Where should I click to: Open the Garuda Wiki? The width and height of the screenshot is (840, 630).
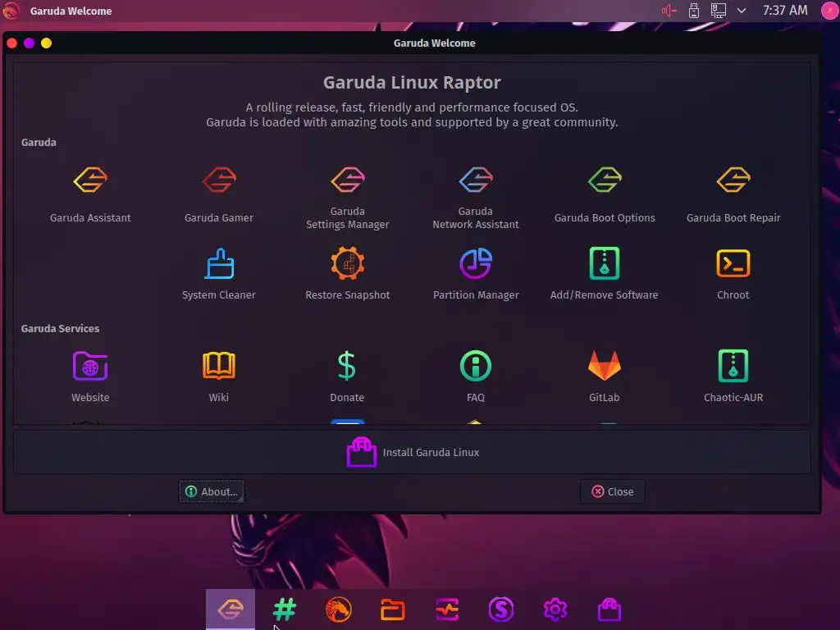click(218, 376)
